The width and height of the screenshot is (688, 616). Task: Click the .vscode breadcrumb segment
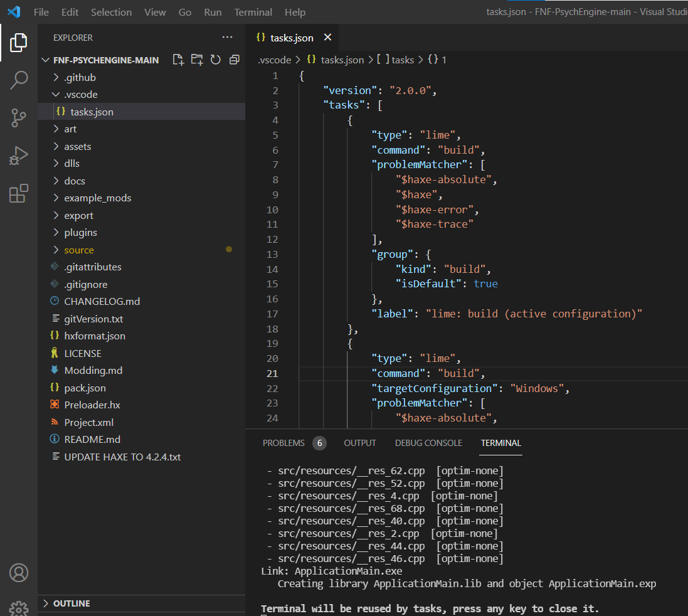275,60
